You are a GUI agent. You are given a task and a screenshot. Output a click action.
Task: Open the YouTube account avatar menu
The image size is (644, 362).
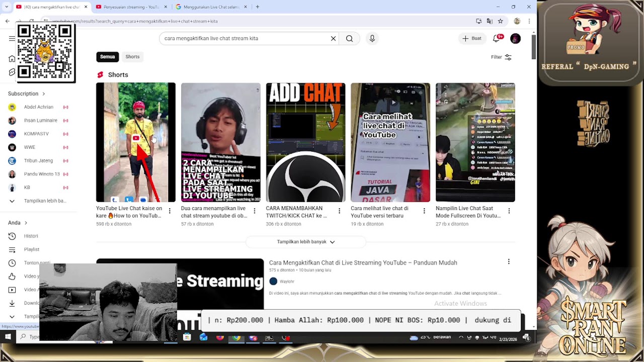[x=515, y=39]
